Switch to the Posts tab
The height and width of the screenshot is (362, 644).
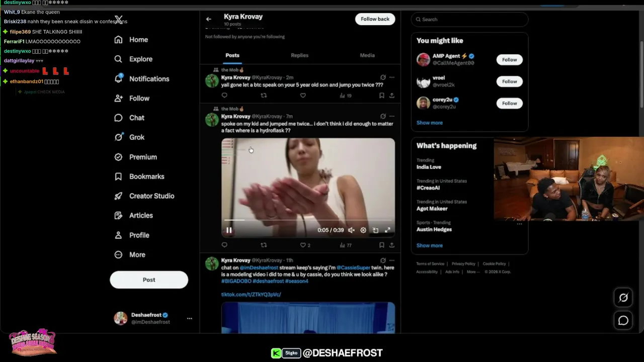[232, 55]
